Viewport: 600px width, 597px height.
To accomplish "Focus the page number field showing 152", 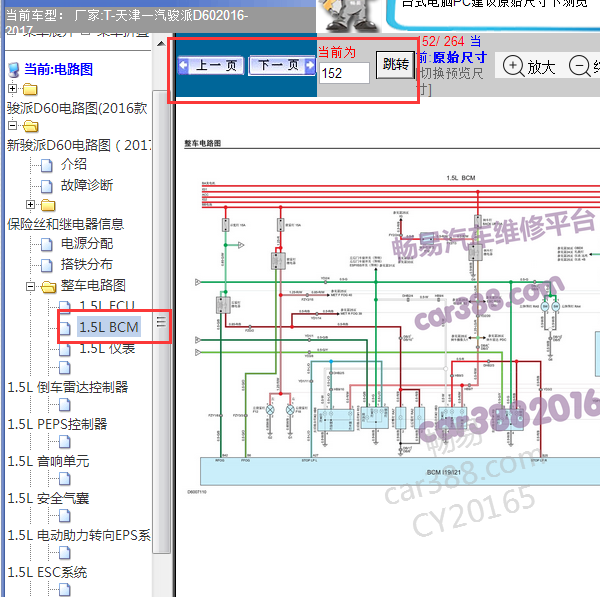I will tap(344, 73).
